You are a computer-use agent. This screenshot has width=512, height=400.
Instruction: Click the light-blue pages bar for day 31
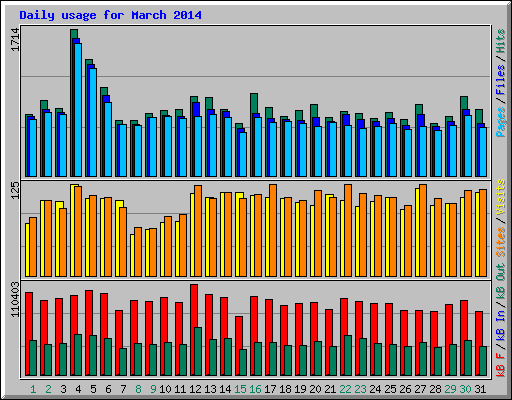click(483, 152)
